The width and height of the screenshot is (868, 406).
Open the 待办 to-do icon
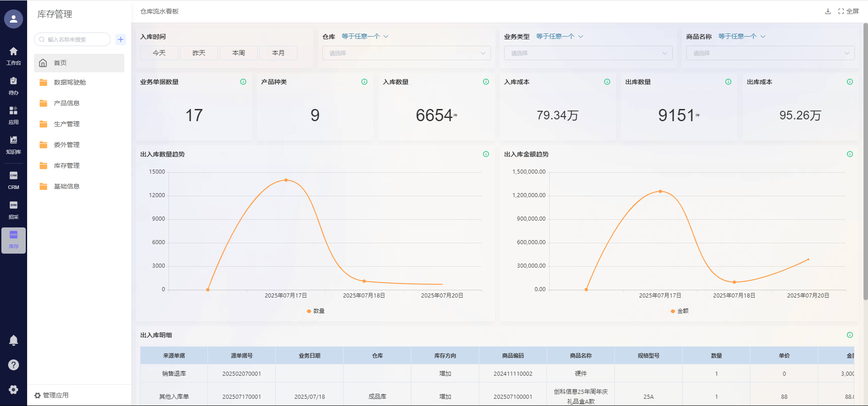point(14,85)
